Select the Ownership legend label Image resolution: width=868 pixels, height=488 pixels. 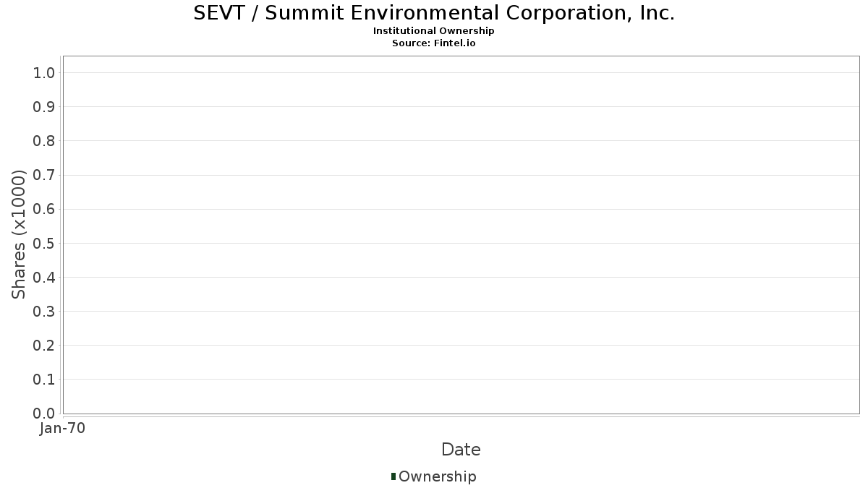[437, 476]
